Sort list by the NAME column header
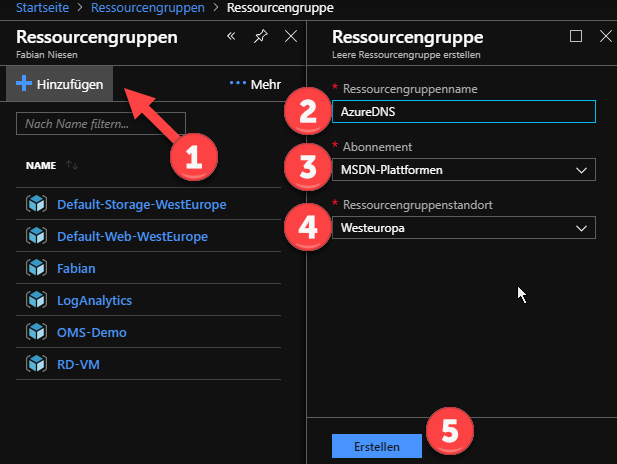617x464 pixels. (41, 166)
